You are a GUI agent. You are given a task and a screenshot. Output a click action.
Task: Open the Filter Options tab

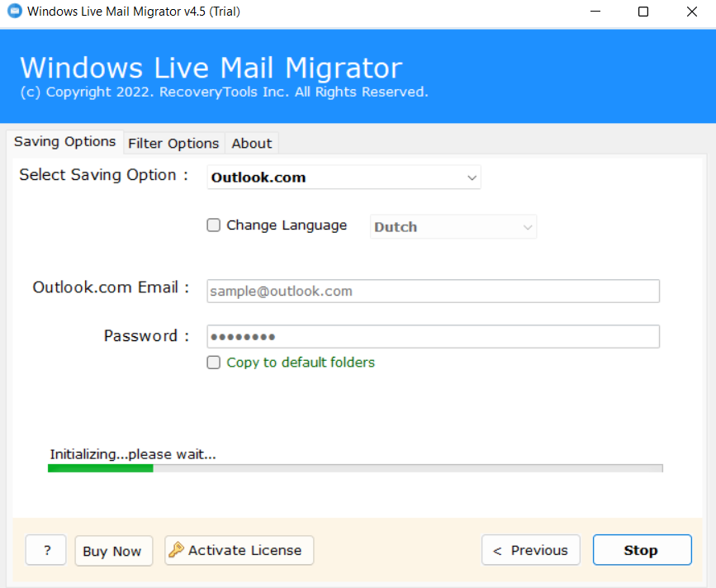pos(173,144)
